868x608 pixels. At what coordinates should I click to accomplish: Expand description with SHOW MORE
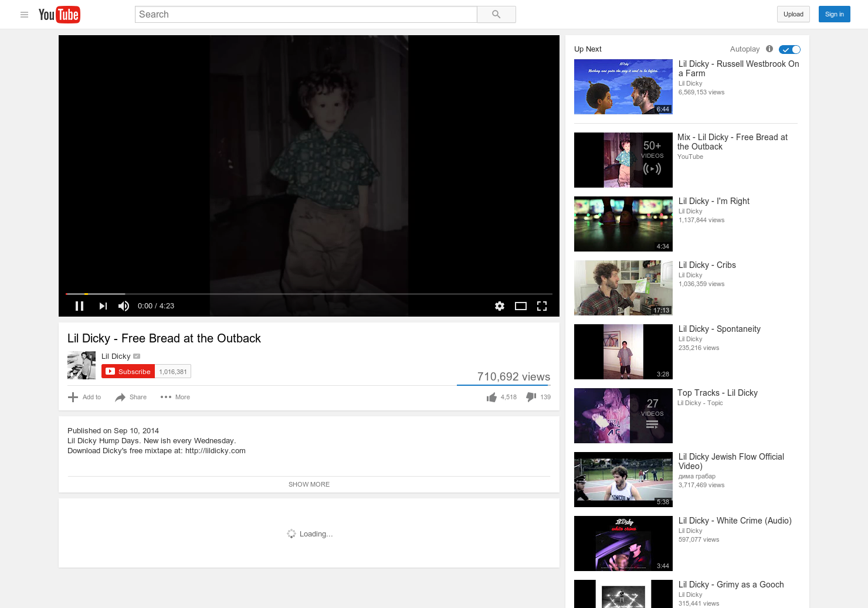pyautogui.click(x=309, y=484)
